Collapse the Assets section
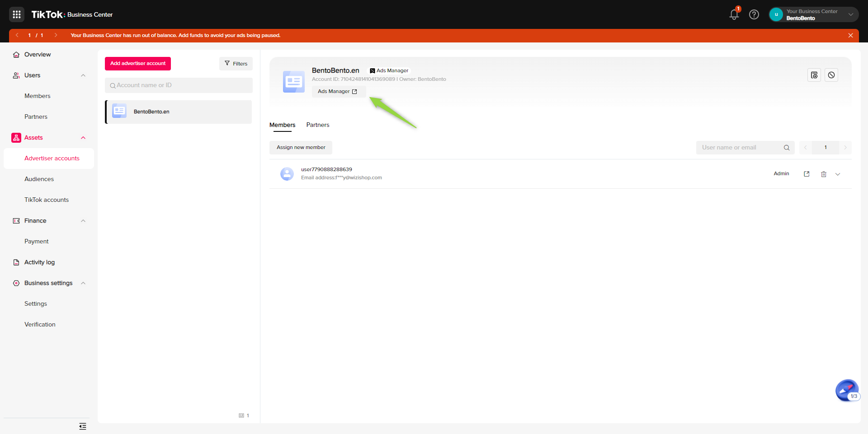Viewport: 868px width, 434px height. [x=83, y=138]
